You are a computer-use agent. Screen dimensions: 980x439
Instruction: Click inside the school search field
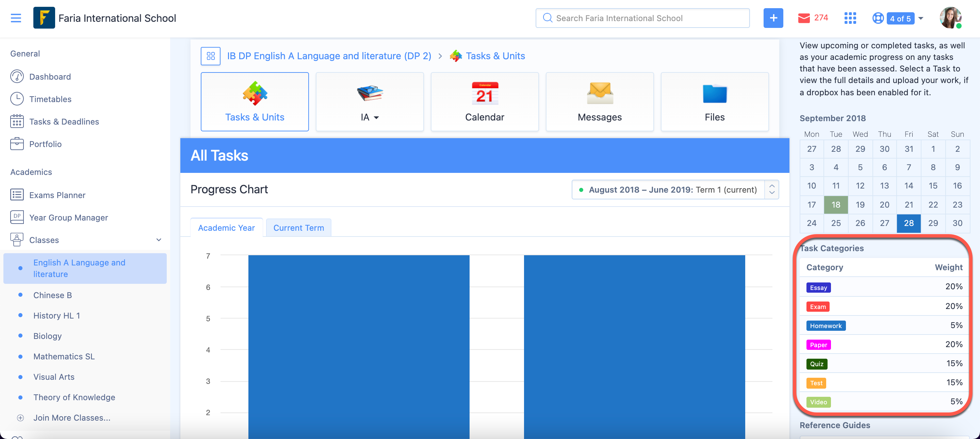(x=642, y=18)
